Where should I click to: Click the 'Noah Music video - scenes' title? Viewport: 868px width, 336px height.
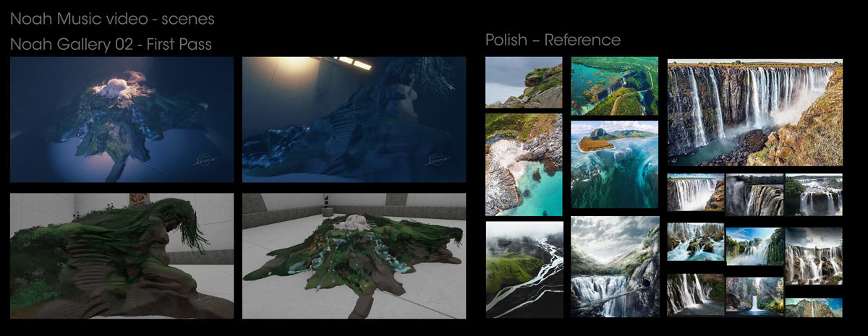[x=111, y=18]
